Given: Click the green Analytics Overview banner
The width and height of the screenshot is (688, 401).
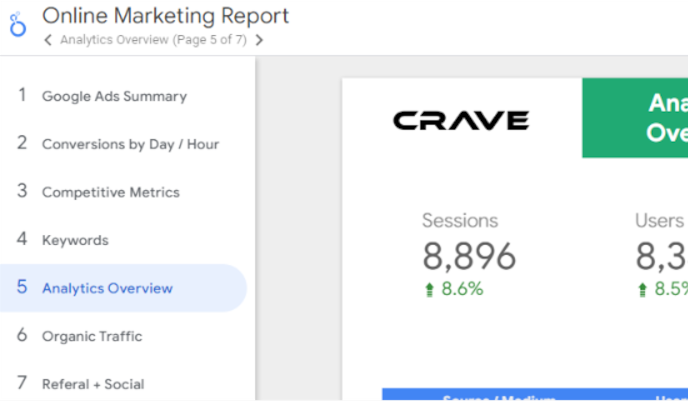Looking at the screenshot, I should [x=635, y=118].
